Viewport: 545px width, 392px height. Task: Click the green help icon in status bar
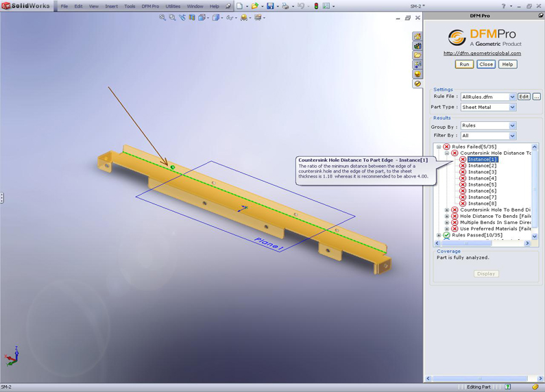coord(508,387)
